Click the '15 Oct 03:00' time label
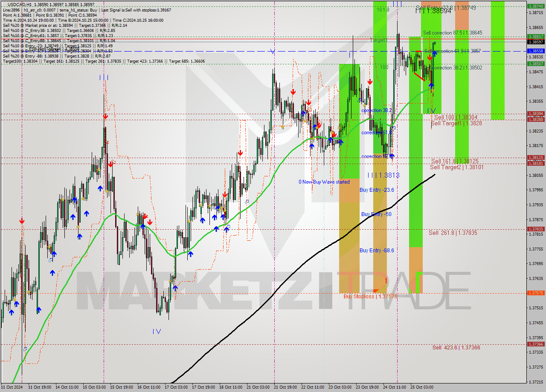546x392 pixels. pyautogui.click(x=93, y=387)
